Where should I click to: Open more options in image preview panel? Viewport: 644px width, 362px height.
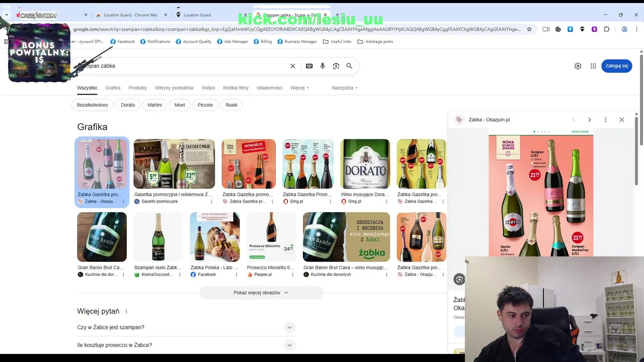coord(606,120)
